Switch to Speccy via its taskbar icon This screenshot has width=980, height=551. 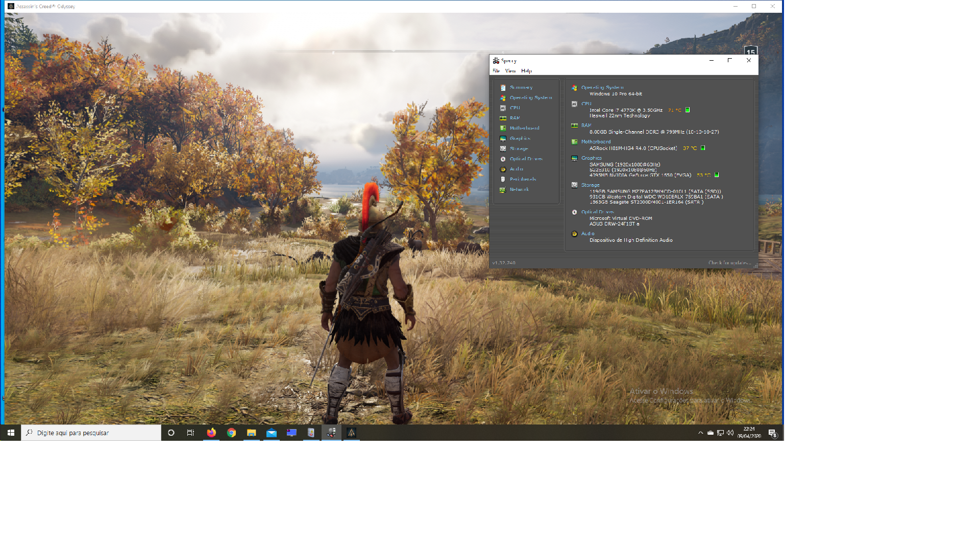331,433
